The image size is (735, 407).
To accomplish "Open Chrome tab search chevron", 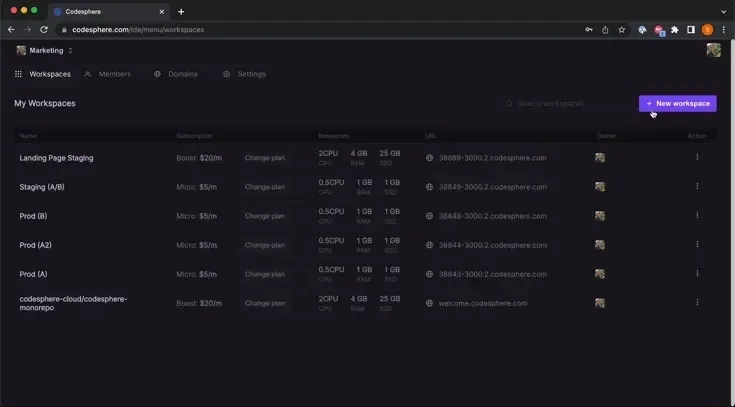I will pyautogui.click(x=722, y=11).
